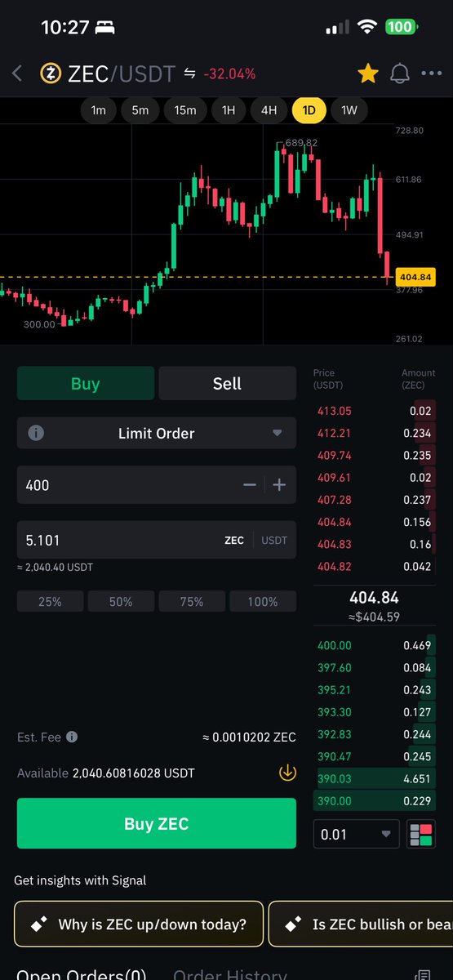Choose the 50% amount option

coord(121,602)
